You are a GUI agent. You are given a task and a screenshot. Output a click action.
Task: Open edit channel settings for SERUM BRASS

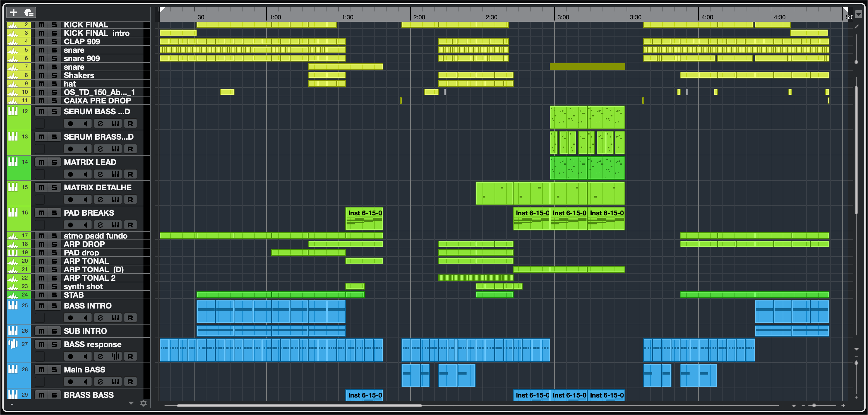[100, 149]
